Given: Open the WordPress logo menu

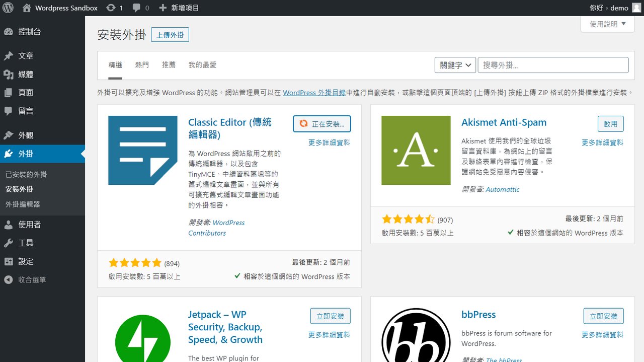Looking at the screenshot, I should 8,8.
